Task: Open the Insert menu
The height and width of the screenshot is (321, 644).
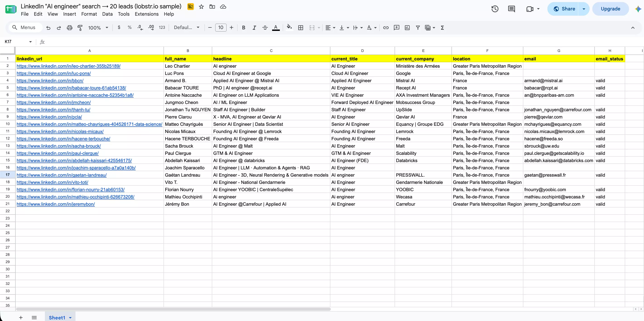Action: tap(69, 14)
